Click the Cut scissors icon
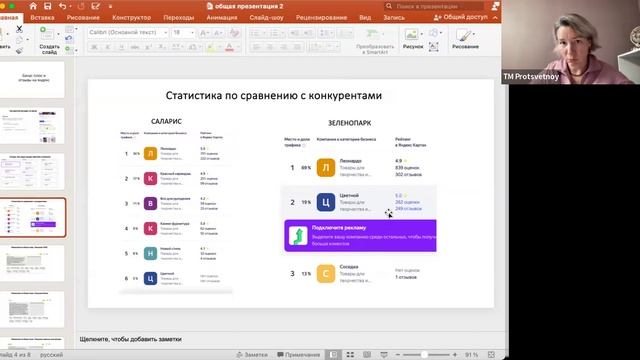This screenshot has height=360, width=640. 19,29
